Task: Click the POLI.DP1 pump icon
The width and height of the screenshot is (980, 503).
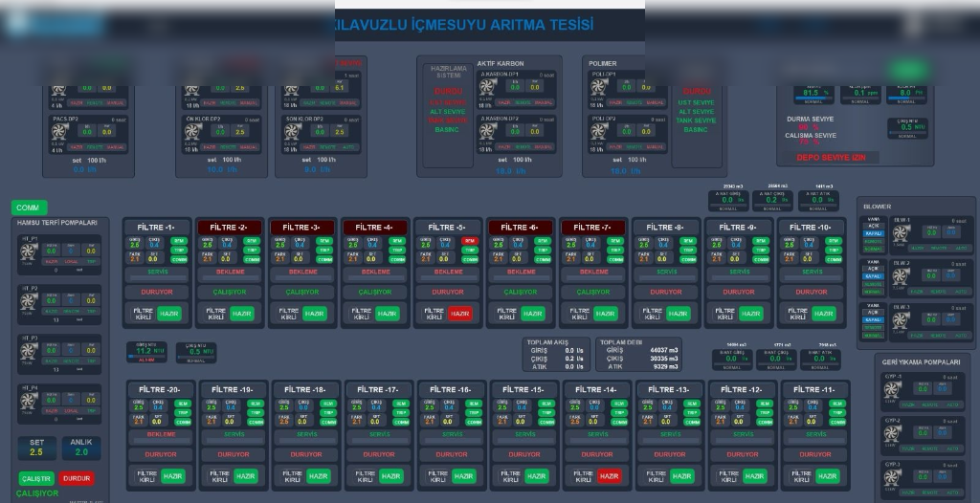Action: click(x=599, y=87)
